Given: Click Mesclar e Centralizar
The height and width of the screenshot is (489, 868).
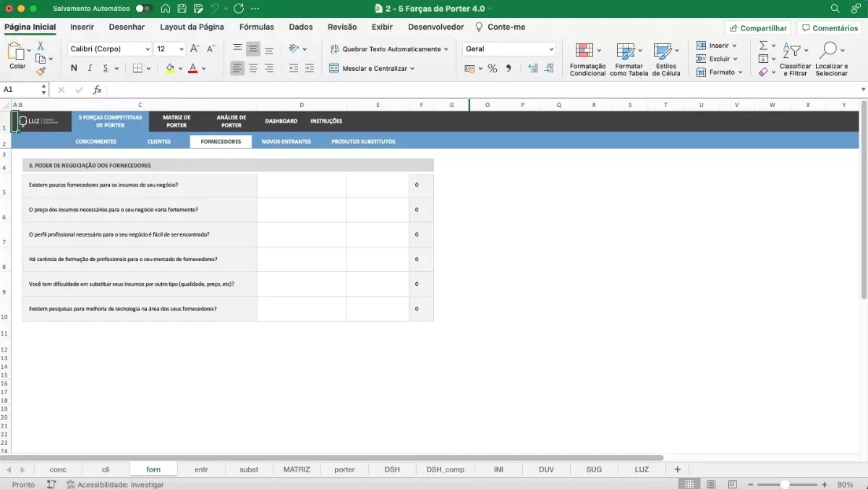Looking at the screenshot, I should [372, 68].
